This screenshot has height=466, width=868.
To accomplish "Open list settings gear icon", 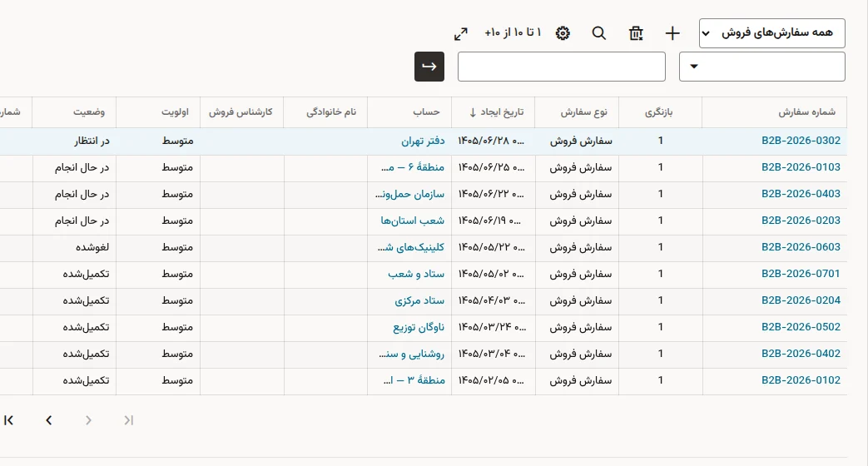I will coord(563,33).
